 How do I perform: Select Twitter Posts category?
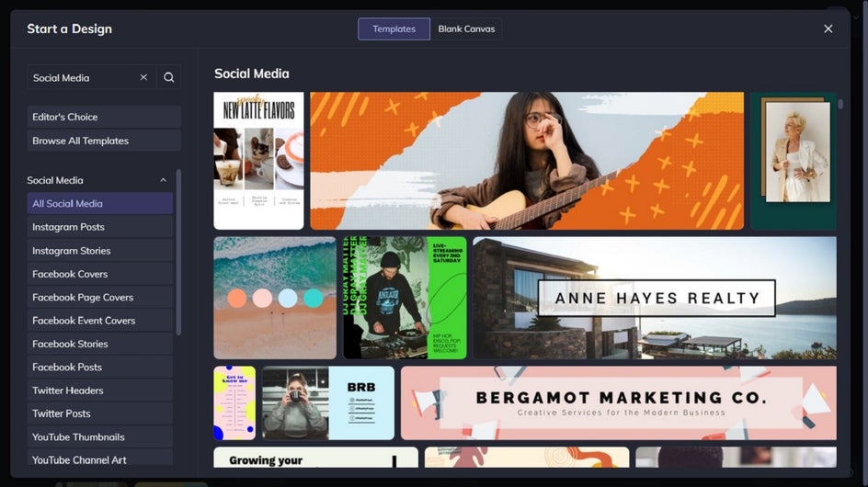99,413
